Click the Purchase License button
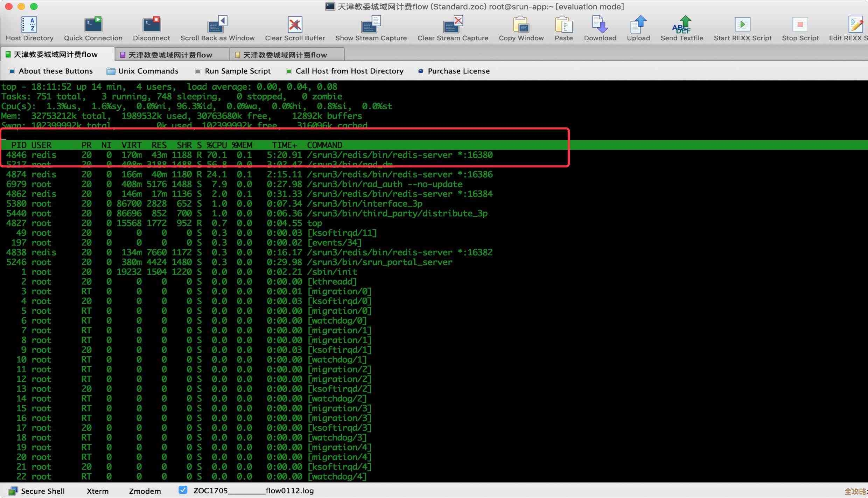Image resolution: width=868 pixels, height=498 pixels. (x=454, y=71)
